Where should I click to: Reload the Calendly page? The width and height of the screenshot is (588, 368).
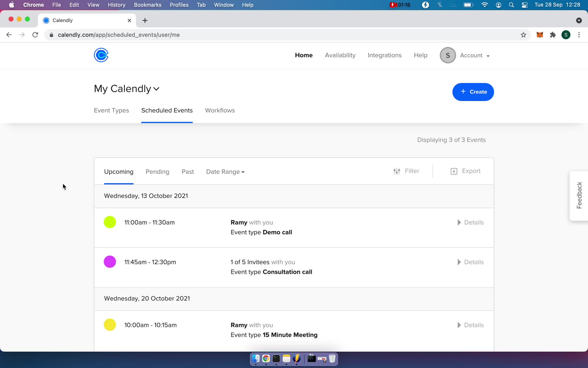click(x=35, y=35)
